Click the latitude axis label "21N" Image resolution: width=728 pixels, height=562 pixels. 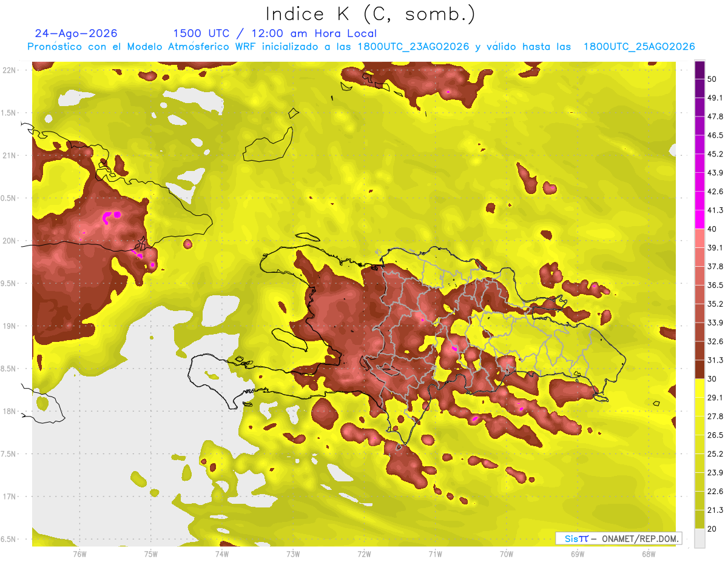[x=10, y=155]
